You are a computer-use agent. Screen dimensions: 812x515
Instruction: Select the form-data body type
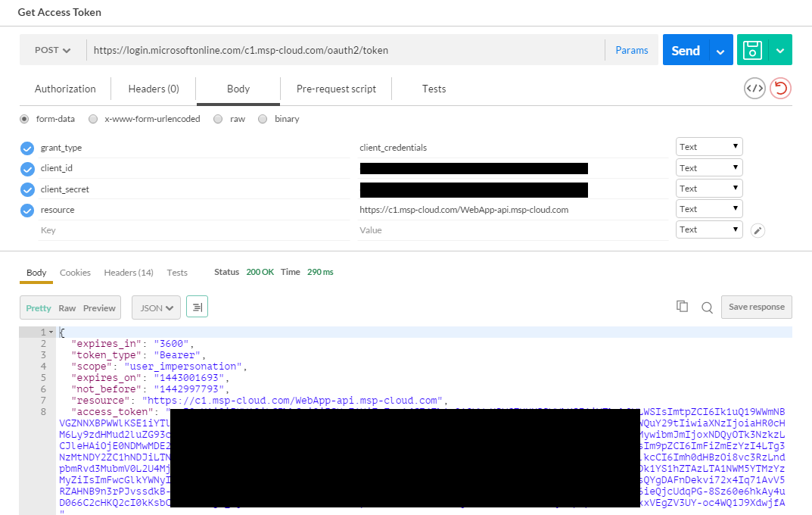pyautogui.click(x=24, y=119)
